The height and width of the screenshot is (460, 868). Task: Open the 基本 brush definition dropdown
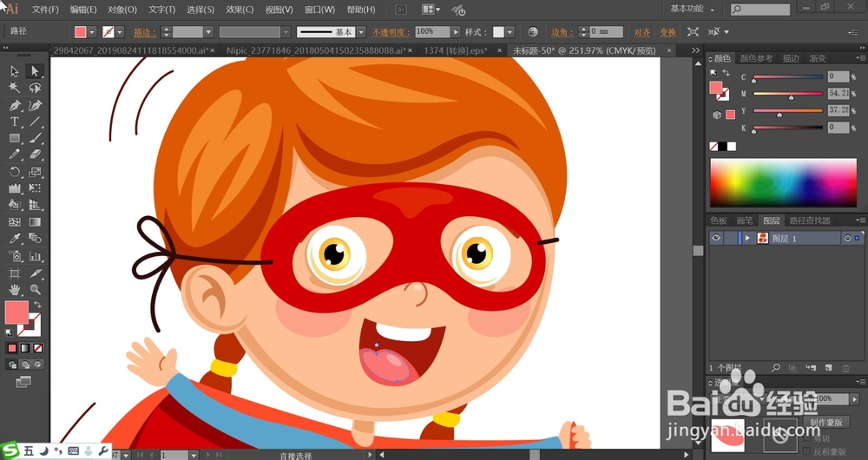[x=361, y=32]
